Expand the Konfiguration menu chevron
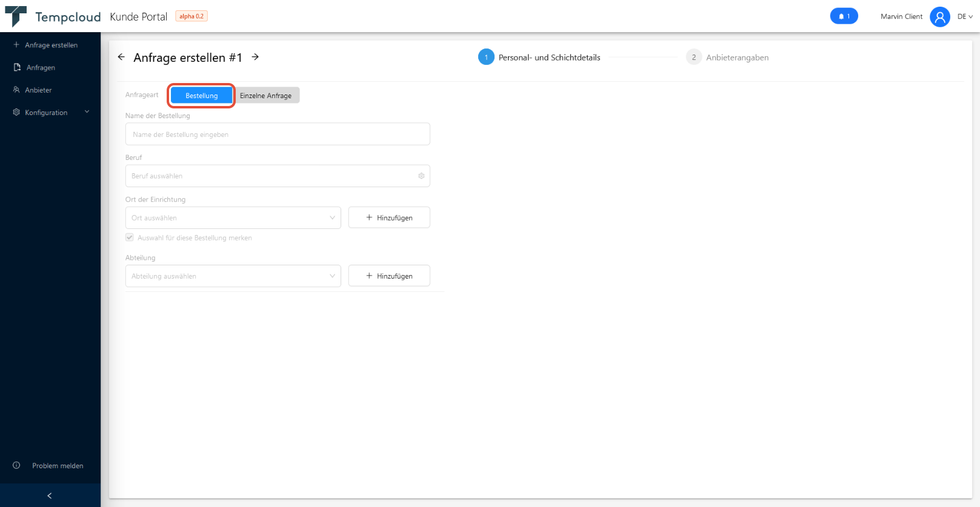 click(x=87, y=112)
